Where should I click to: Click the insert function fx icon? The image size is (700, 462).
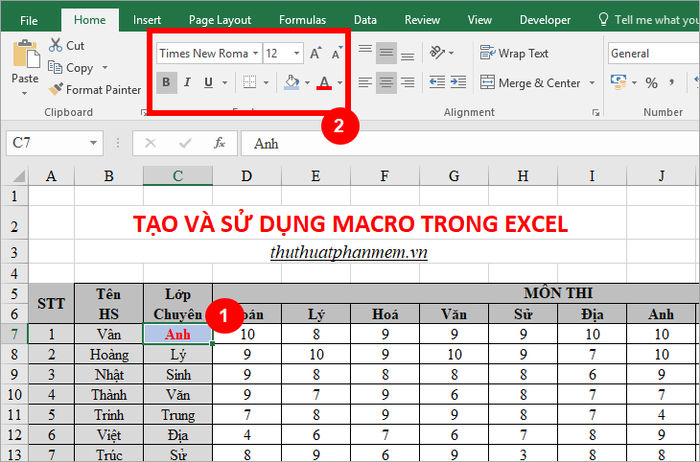pyautogui.click(x=219, y=143)
